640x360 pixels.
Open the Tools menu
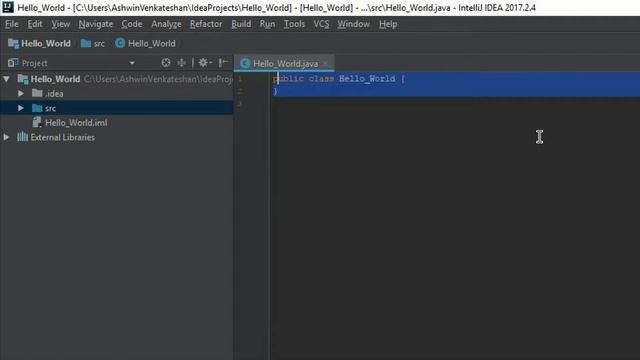[x=294, y=24]
